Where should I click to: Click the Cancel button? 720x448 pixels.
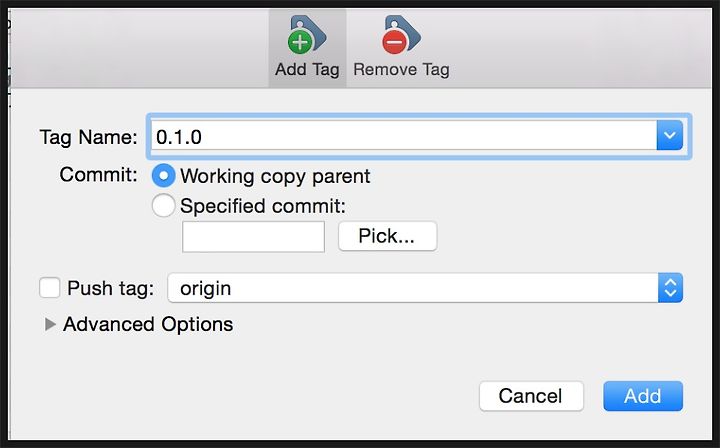531,396
